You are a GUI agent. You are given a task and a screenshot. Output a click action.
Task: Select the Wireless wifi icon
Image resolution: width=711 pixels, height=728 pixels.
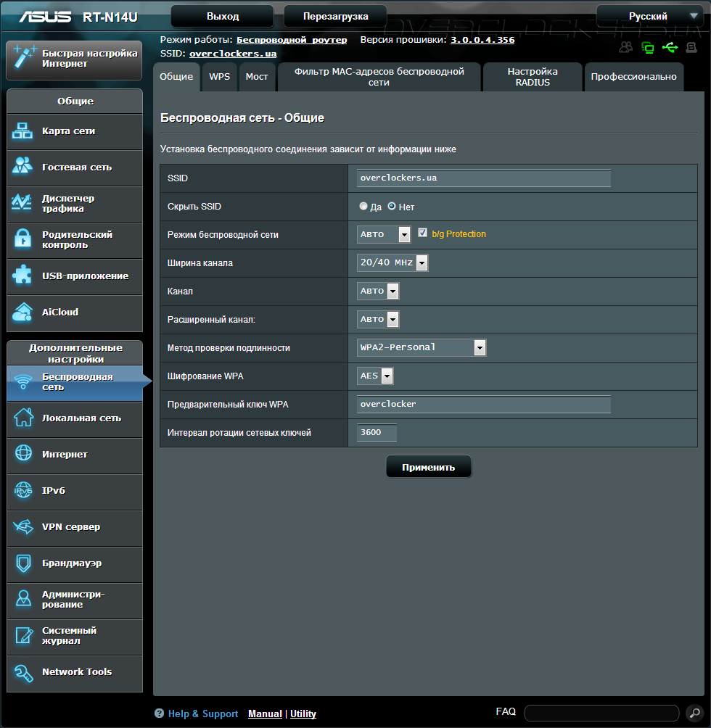coord(22,382)
